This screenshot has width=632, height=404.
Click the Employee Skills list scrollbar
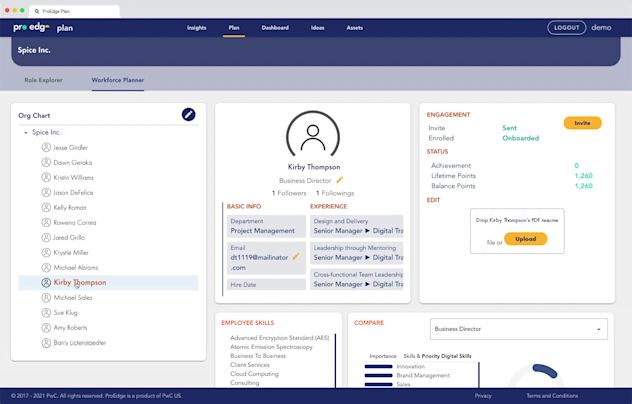tap(335, 360)
